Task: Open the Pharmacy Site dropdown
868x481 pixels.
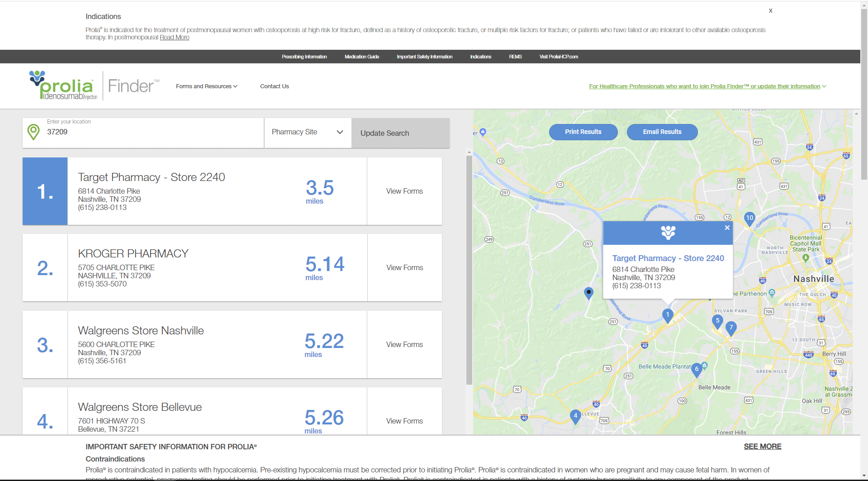Action: pyautogui.click(x=308, y=133)
